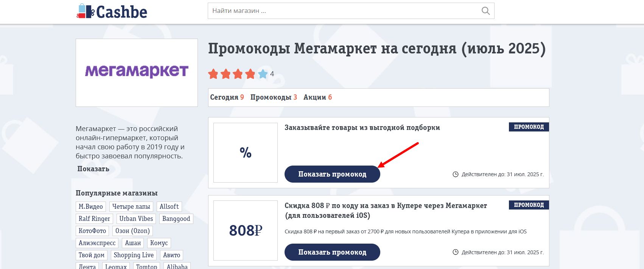Expand store description with Показать
Viewport: 644px width, 269px height.
93,169
